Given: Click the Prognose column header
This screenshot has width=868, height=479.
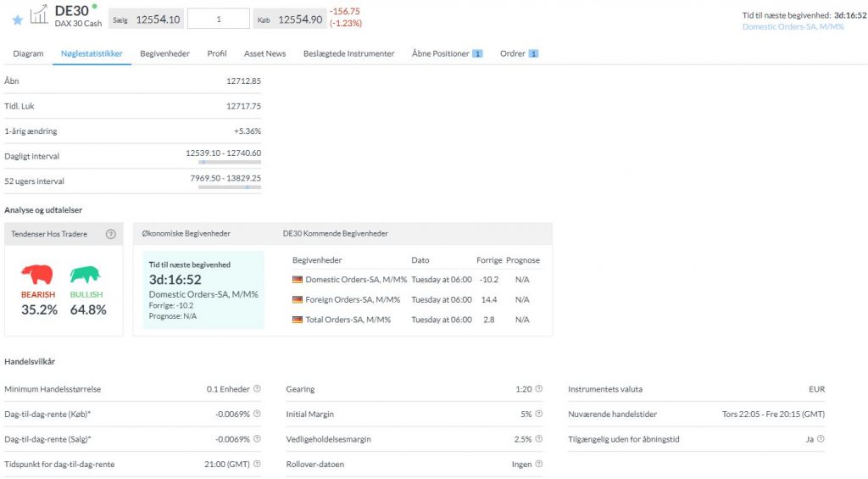Looking at the screenshot, I should click(522, 260).
